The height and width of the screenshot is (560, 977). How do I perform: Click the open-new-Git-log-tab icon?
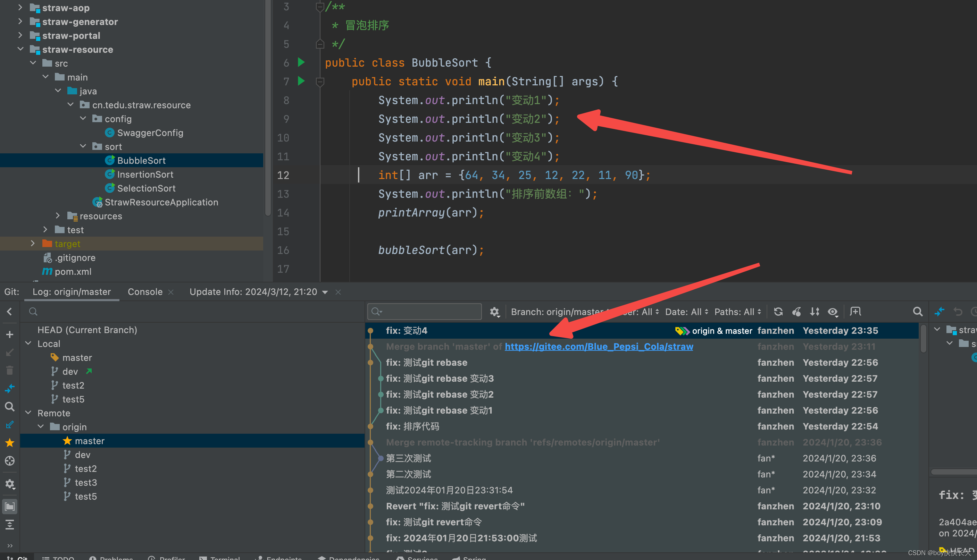pyautogui.click(x=855, y=311)
